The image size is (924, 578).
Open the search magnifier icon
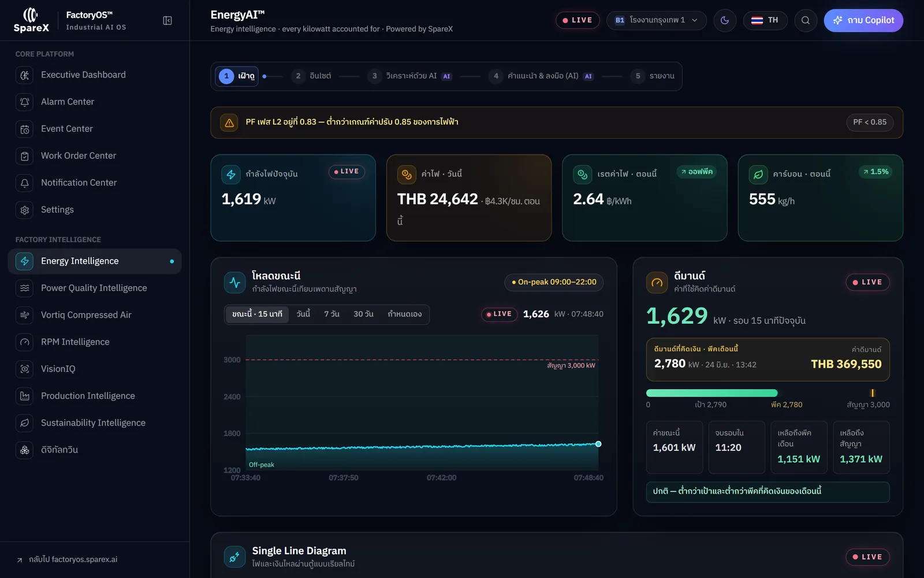tap(806, 20)
